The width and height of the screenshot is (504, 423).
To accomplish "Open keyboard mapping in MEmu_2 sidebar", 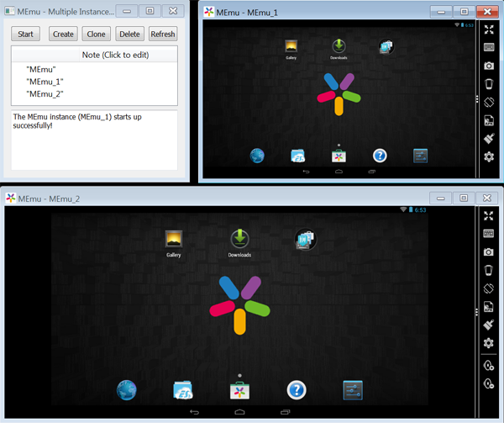I will 489,234.
